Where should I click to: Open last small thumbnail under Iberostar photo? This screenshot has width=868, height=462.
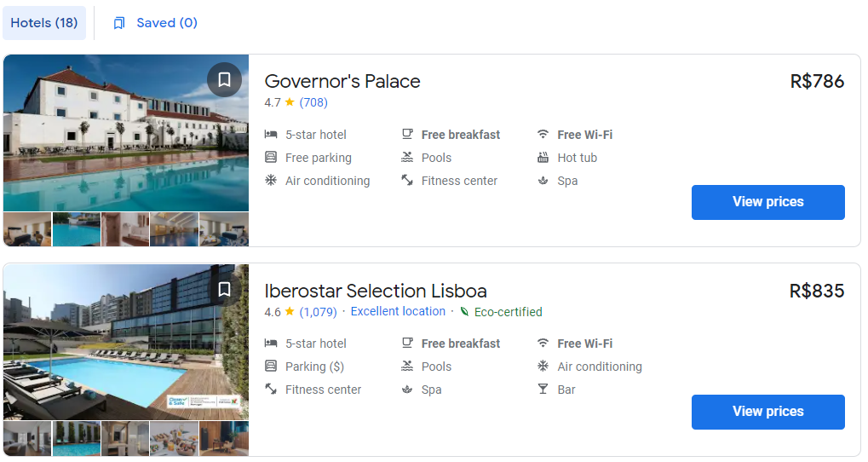tap(224, 438)
